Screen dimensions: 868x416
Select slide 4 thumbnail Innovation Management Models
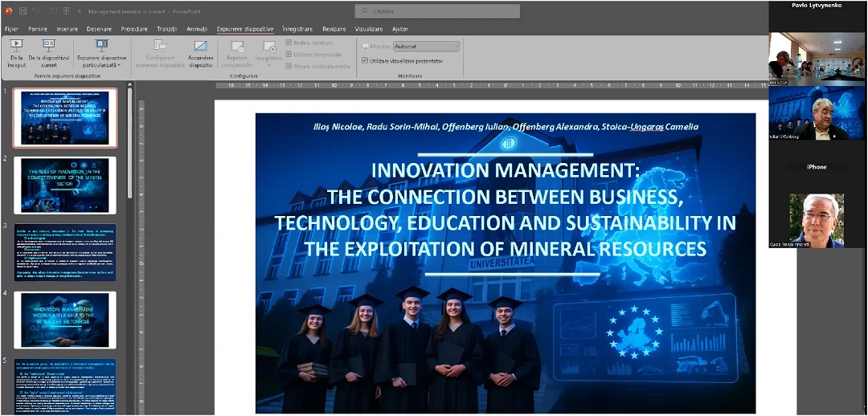[x=65, y=320]
